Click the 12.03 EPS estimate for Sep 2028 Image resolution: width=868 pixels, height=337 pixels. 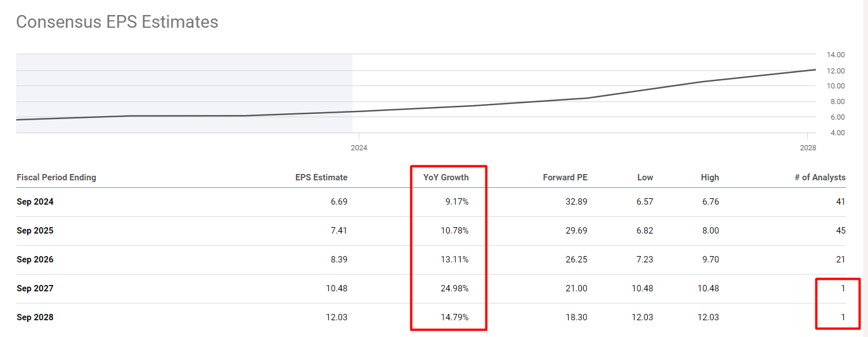tap(336, 317)
